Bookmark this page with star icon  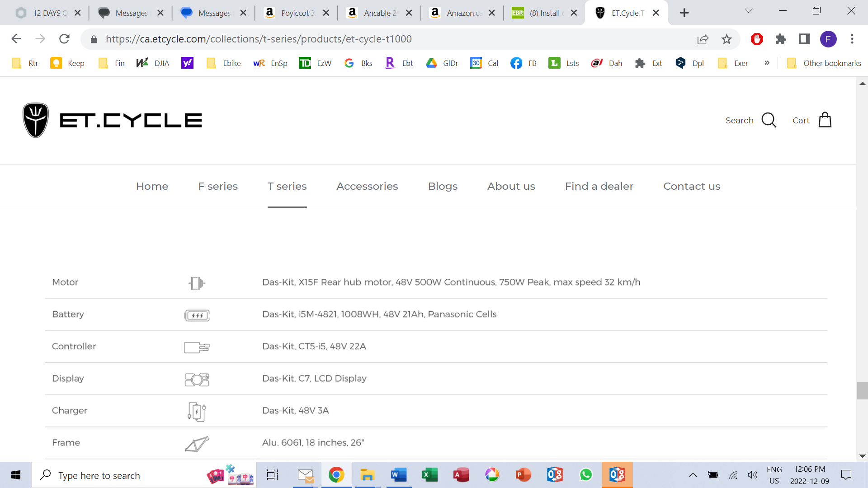pyautogui.click(x=726, y=39)
